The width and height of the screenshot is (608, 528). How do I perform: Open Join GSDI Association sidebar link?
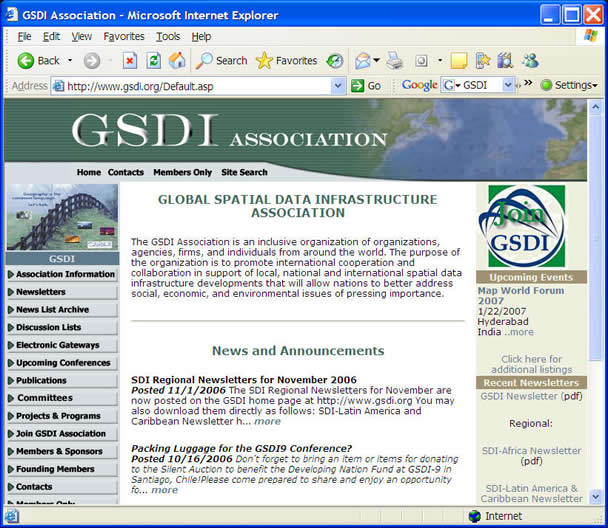pos(62,434)
